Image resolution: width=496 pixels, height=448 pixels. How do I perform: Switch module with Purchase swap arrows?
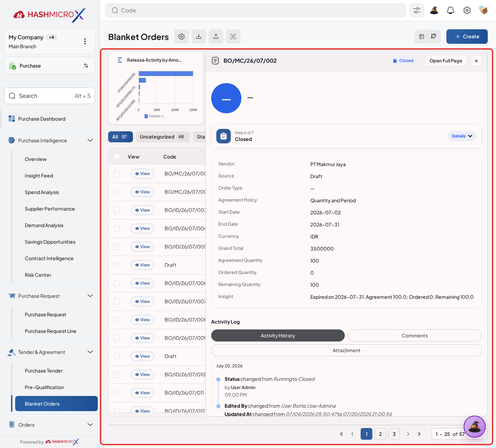tap(86, 65)
